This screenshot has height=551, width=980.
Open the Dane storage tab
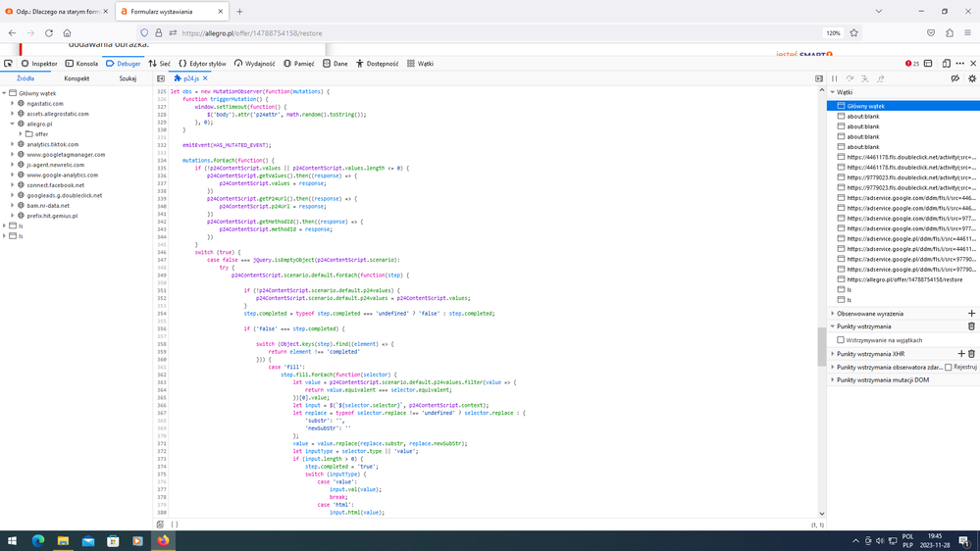335,63
